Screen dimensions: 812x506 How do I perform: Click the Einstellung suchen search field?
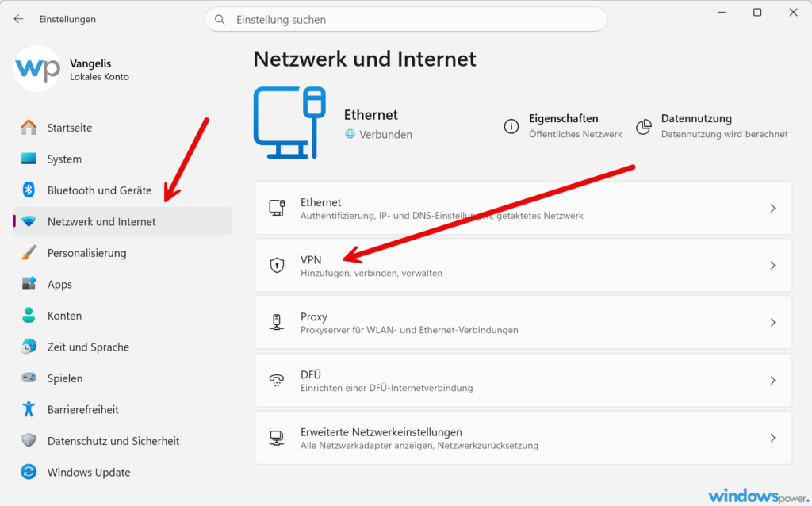406,20
